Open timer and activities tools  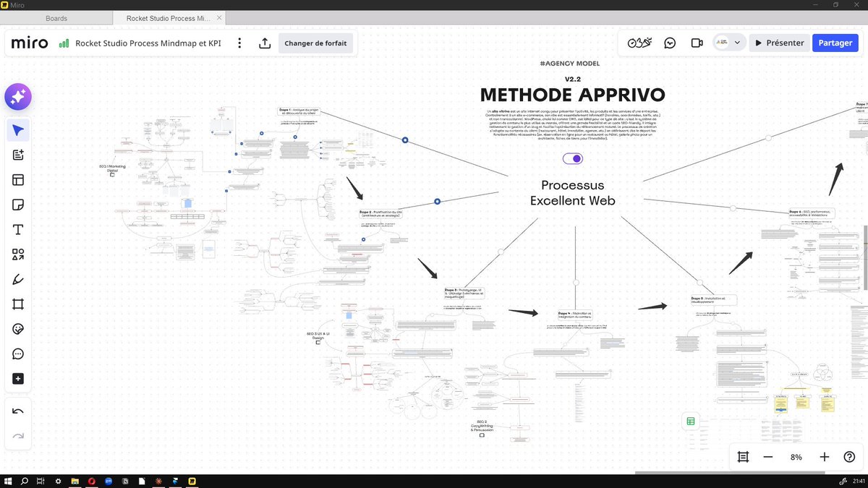[640, 43]
